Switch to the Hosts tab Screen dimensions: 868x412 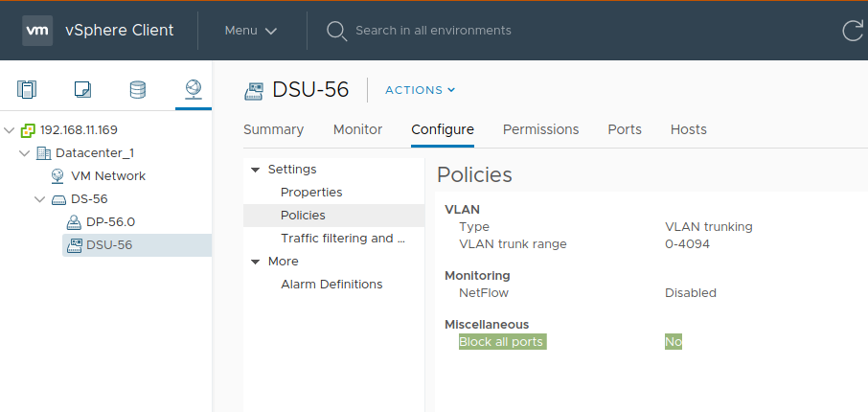pos(689,129)
